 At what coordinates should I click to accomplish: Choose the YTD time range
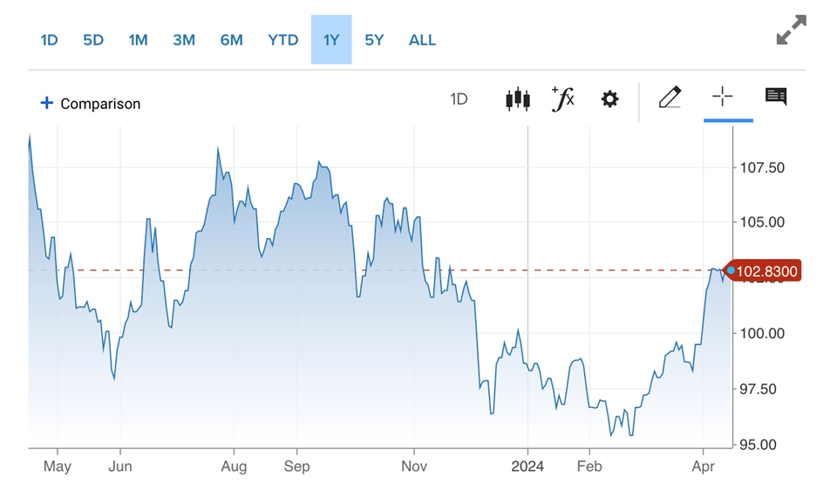282,40
